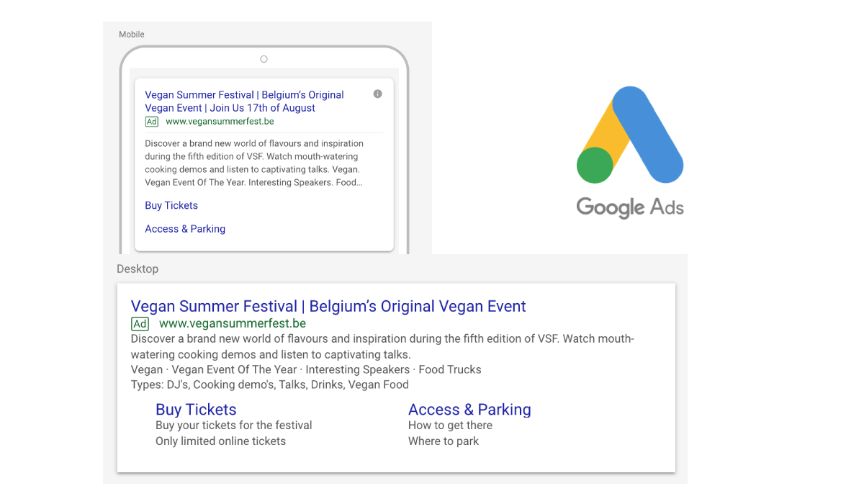Screen dimensions: 864x504
Task: Click www.vegansummerfest.be URL in desktop ad
Action: [x=233, y=324]
